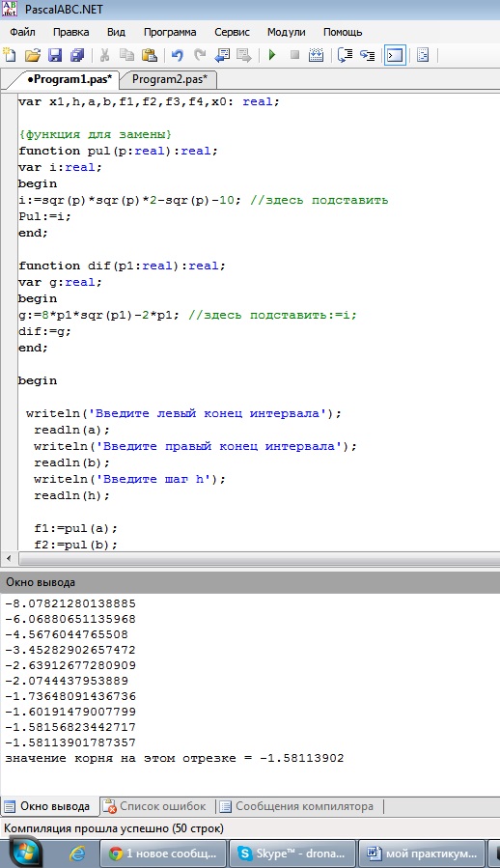Select the Окно вывода bottom tab
This screenshot has height=868, width=500.
pos(49,806)
